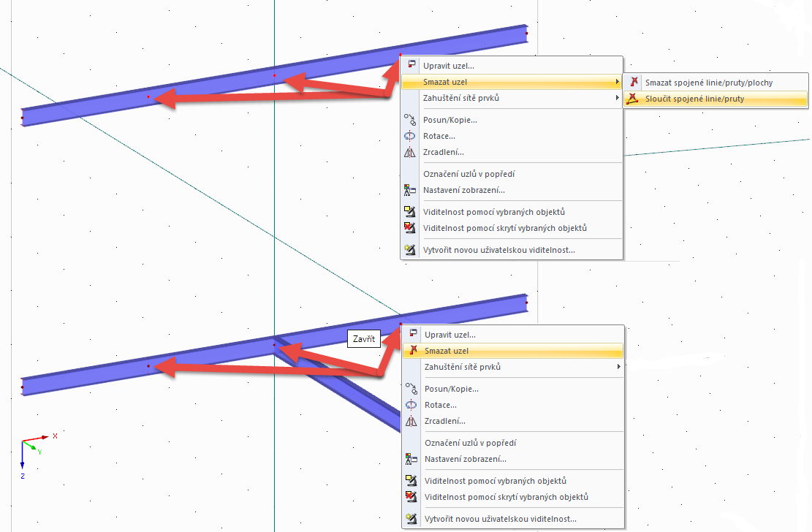Click the Rotace icon in the upper context menu
The height and width of the screenshot is (532, 812).
[409, 136]
